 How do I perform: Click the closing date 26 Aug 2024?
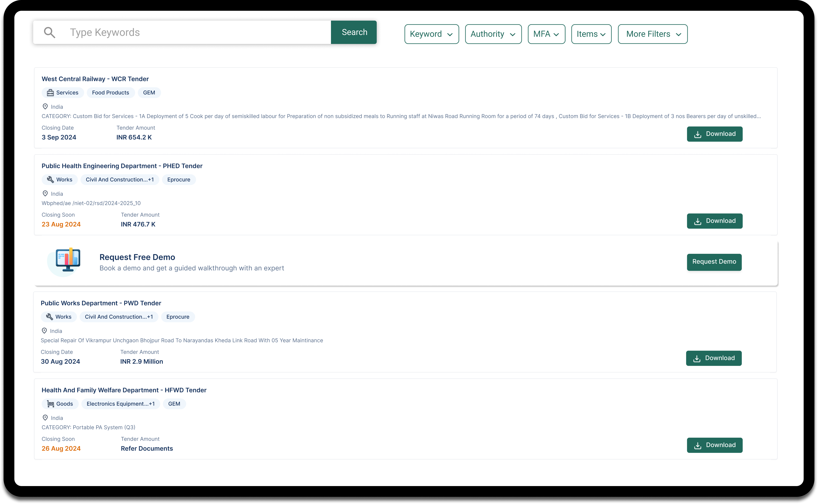61,449
